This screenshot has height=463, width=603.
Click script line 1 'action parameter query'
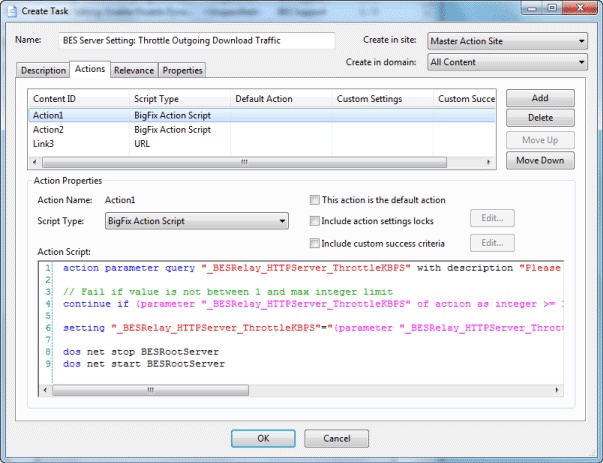click(312, 268)
